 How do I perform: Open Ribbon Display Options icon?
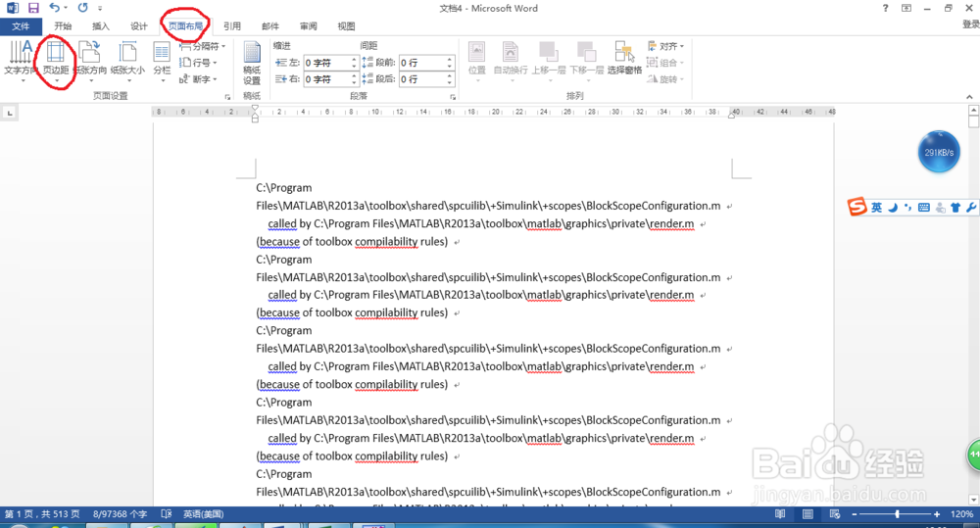click(906, 8)
